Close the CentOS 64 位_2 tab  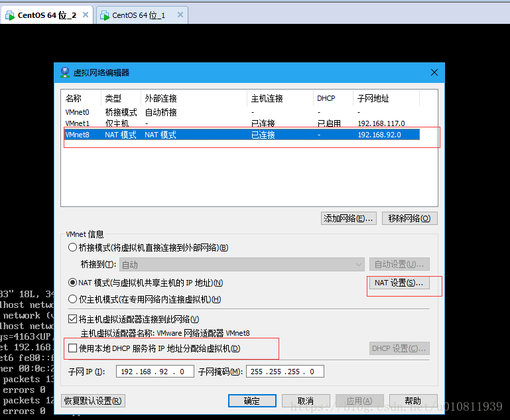86,15
